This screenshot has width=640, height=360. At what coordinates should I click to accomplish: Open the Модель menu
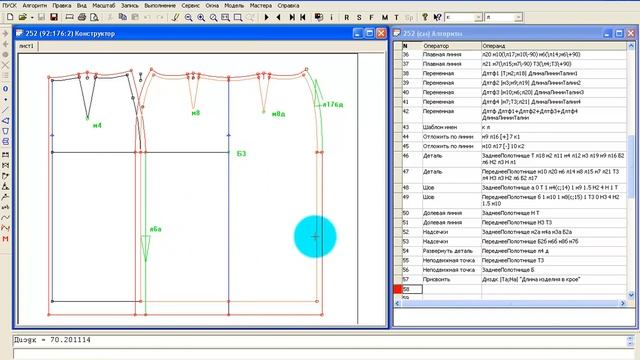tap(234, 6)
